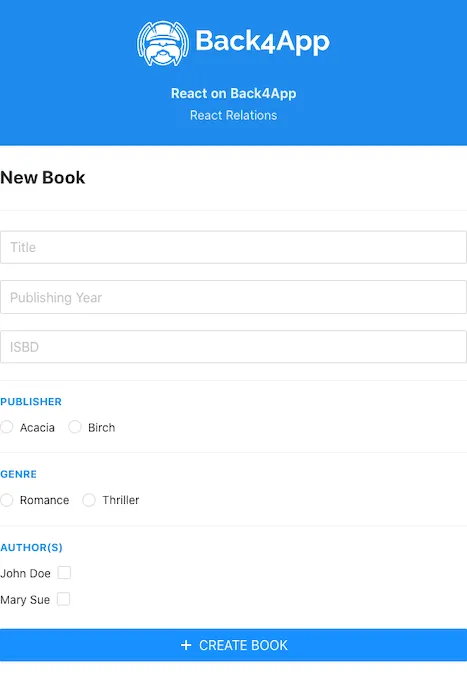Click the 'Romance' label text

pos(45,500)
